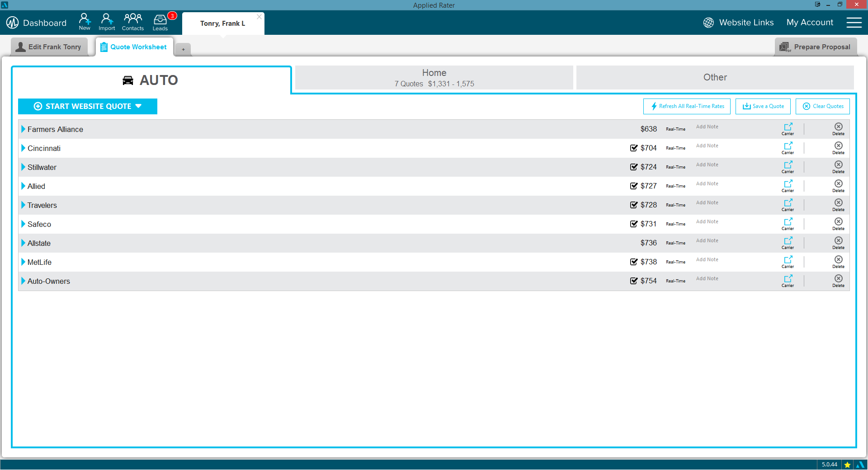Open Stillwater carrier site
This screenshot has height=470, width=868.
788,167
